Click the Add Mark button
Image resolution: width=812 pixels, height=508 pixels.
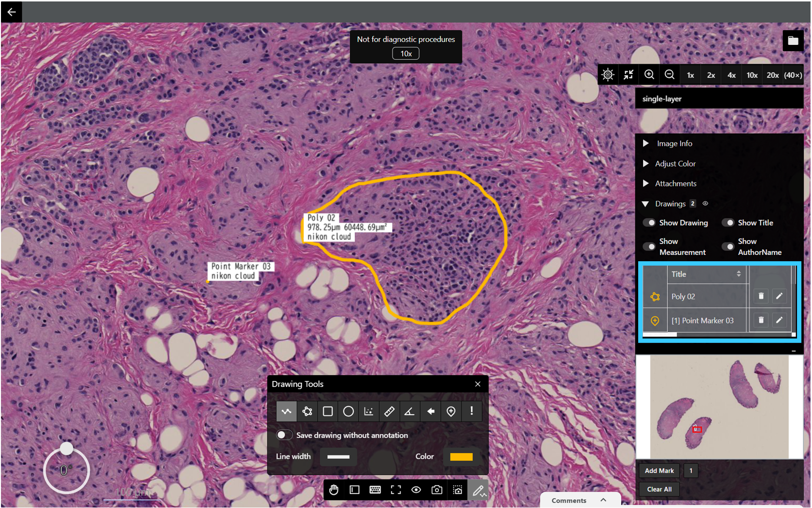coord(659,470)
